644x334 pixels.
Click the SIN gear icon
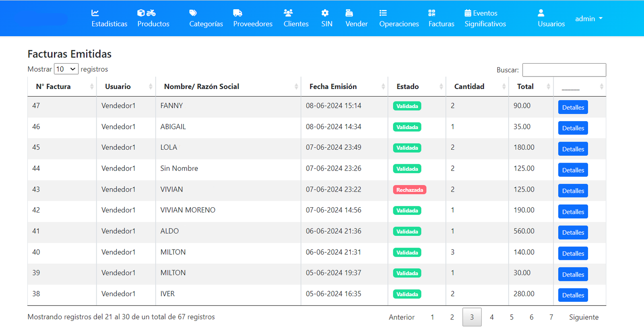[325, 13]
